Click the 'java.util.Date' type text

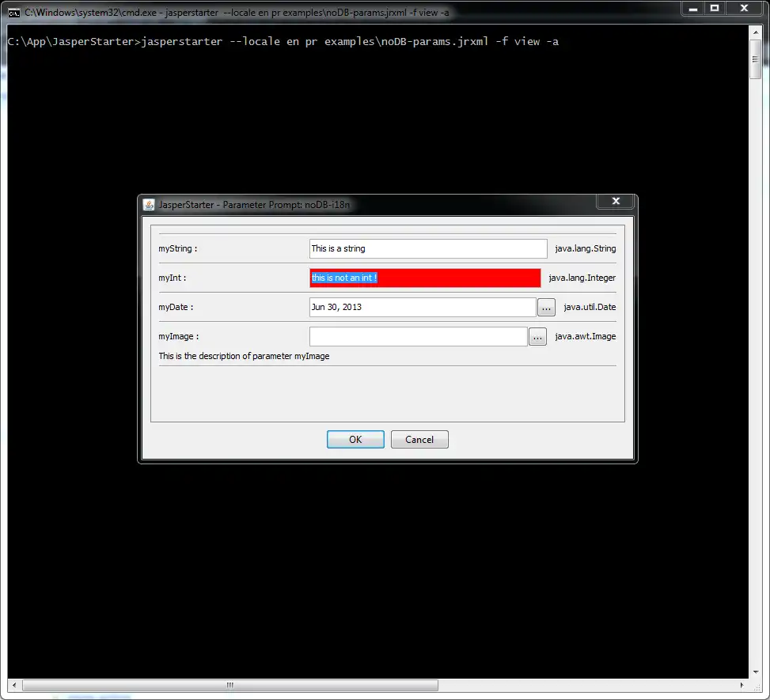click(590, 308)
